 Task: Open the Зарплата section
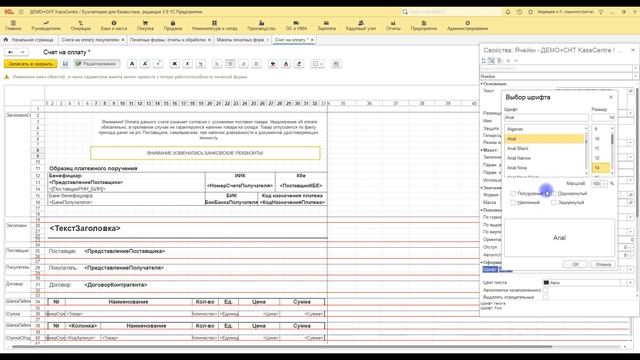326,25
